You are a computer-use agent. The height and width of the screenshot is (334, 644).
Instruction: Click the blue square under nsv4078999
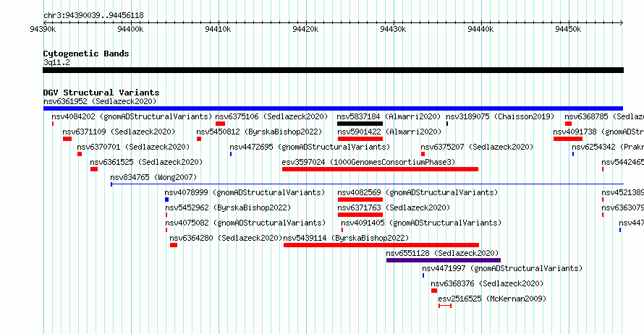(x=166, y=200)
